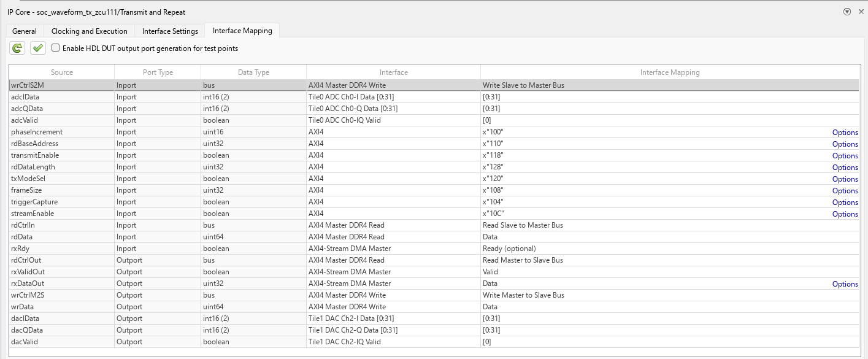Enable HDL DUT output port generation checkbox
This screenshot has width=868, height=359.
click(56, 48)
